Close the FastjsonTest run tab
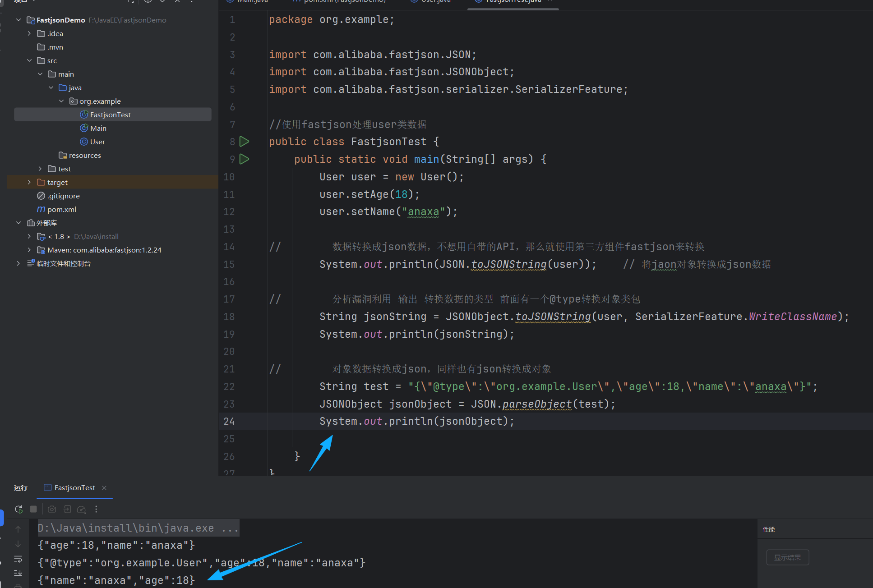873x588 pixels. (104, 488)
